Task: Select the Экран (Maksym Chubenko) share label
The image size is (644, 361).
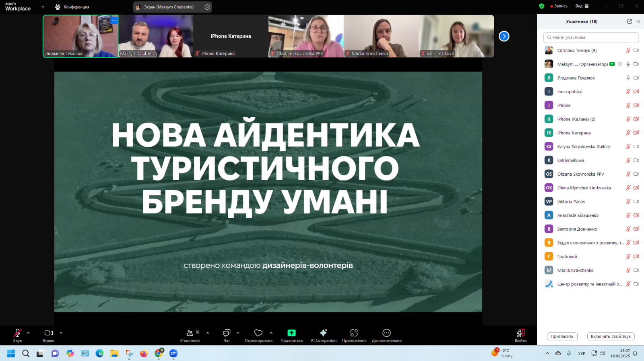Action: click(x=169, y=7)
